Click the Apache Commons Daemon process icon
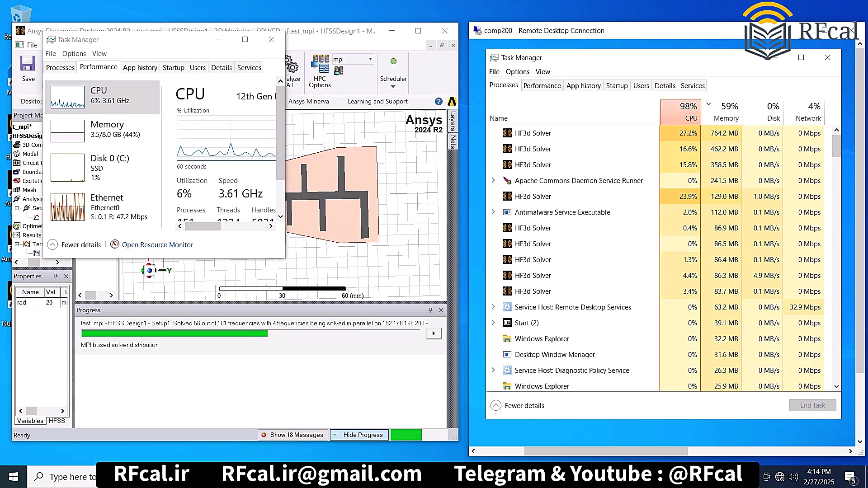The image size is (868, 488). (x=507, y=180)
